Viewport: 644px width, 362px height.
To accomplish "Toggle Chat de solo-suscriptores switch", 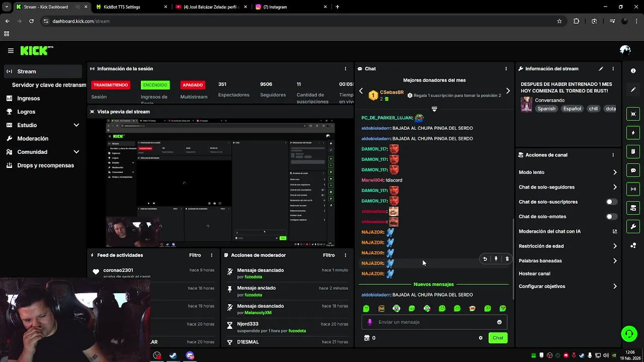I will click(611, 202).
